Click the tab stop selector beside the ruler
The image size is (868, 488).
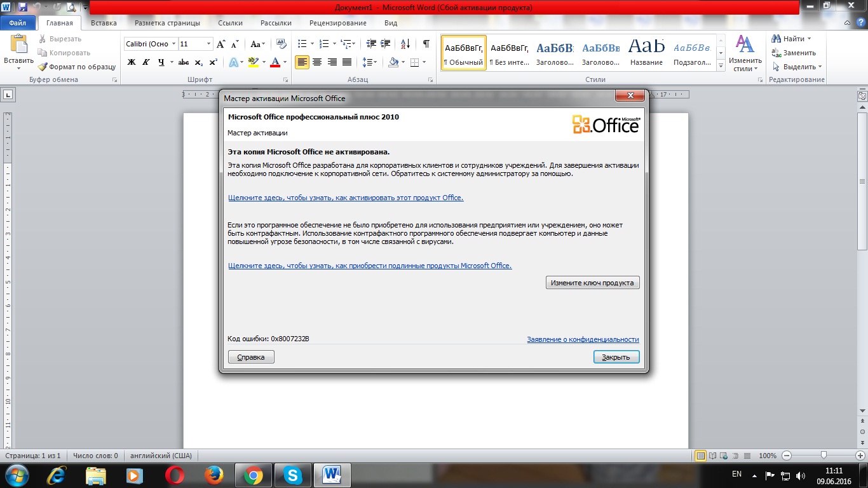tap(9, 95)
